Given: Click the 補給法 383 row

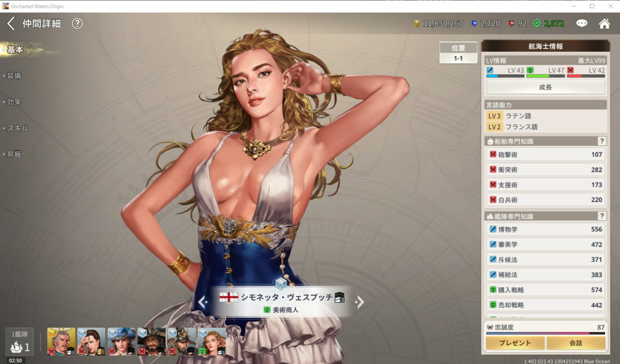Looking at the screenshot, I should 546,275.
